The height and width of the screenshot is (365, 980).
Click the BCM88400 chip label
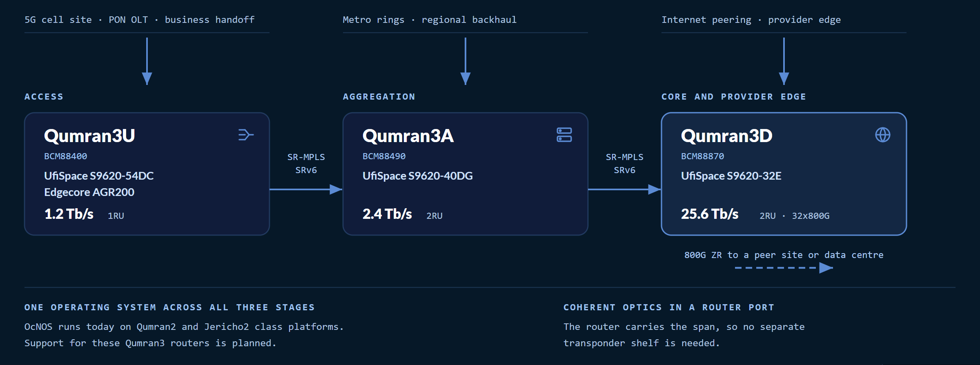(x=65, y=156)
